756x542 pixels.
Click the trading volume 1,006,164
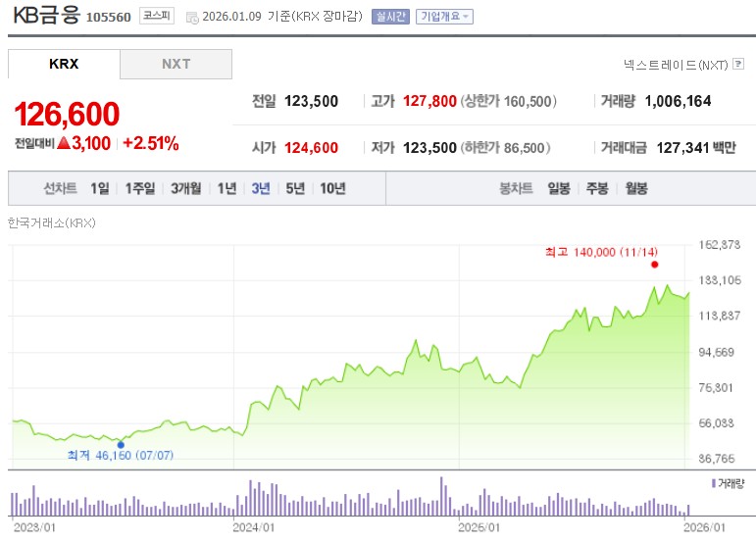[x=678, y=101]
